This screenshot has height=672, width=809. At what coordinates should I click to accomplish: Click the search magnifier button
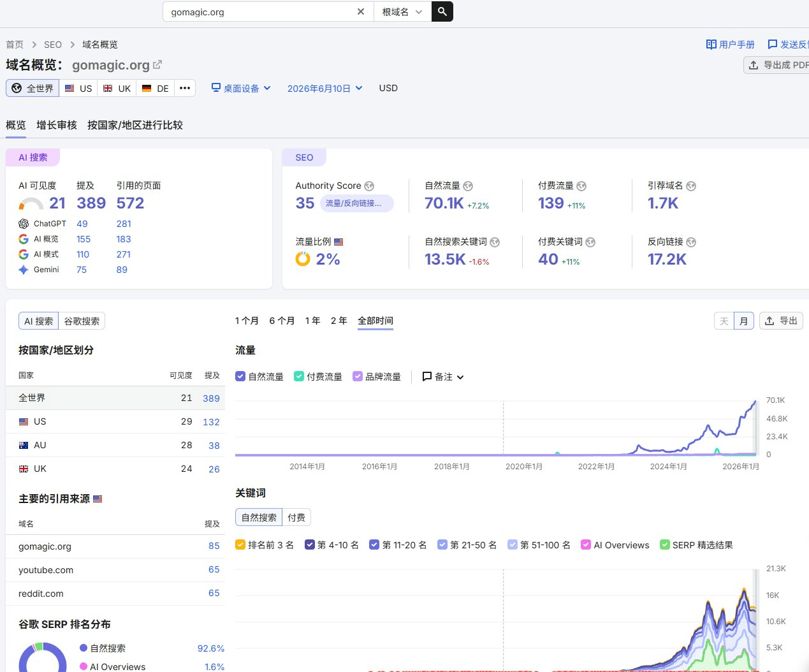point(442,11)
